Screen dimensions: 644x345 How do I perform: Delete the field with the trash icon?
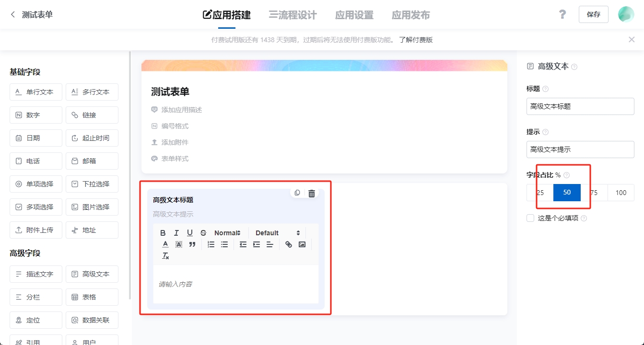tap(312, 193)
